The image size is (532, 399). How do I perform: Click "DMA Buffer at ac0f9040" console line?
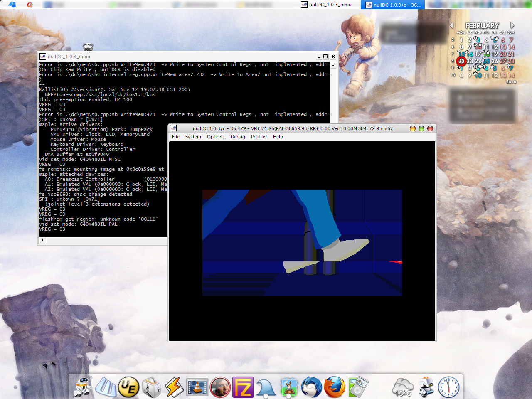pos(77,154)
